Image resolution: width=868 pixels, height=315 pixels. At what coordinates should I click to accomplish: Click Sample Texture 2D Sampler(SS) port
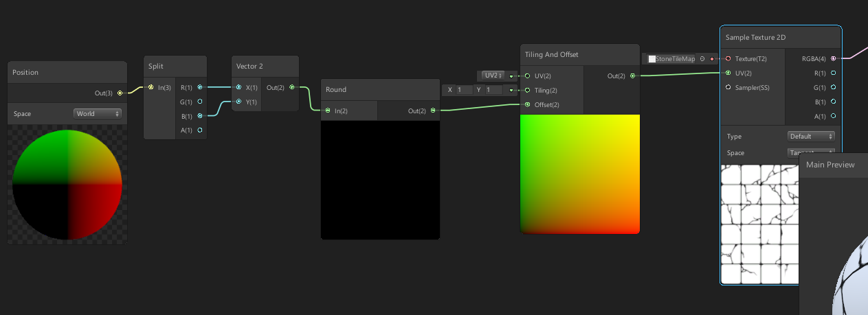click(728, 87)
